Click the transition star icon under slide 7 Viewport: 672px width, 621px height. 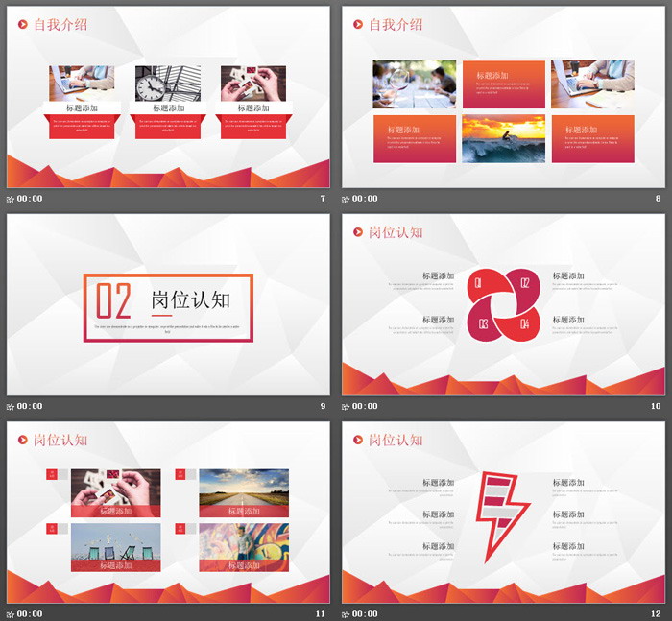click(x=11, y=199)
